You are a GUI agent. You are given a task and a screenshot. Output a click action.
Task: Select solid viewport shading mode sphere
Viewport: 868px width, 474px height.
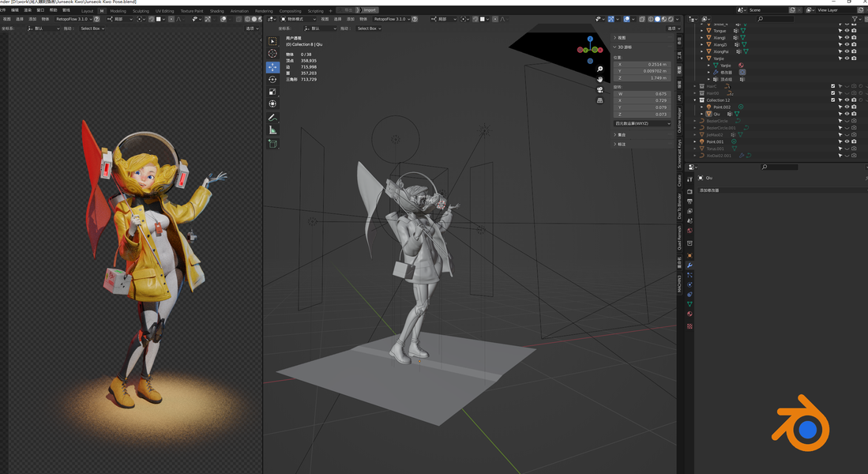pyautogui.click(x=658, y=19)
